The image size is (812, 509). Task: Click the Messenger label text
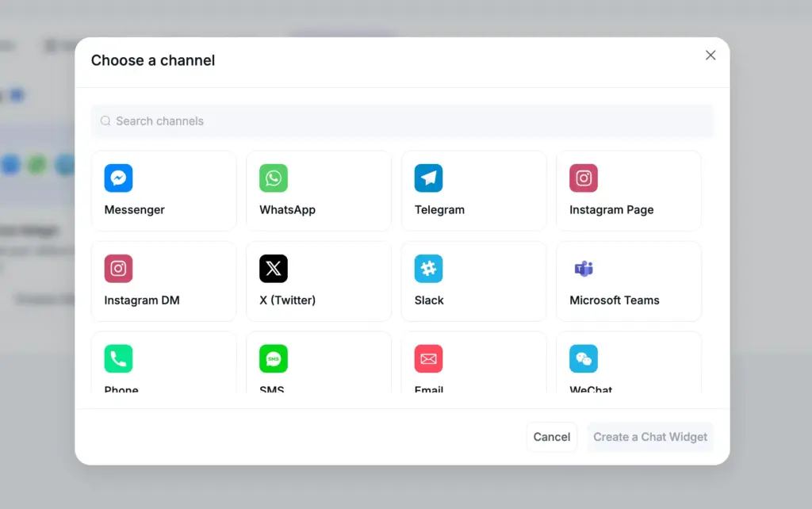134,210
